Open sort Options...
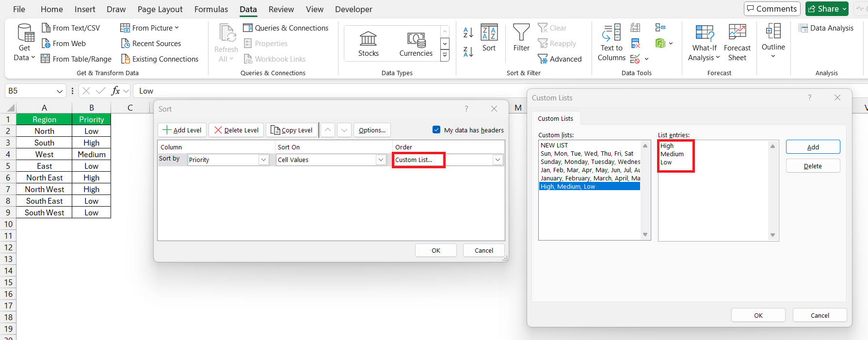868x340 pixels. [372, 130]
